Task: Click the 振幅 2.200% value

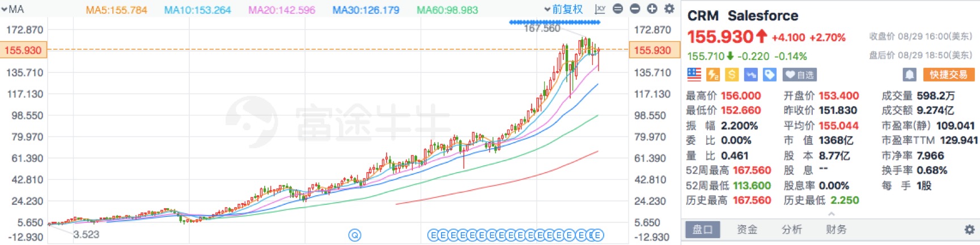Action: 739,126
